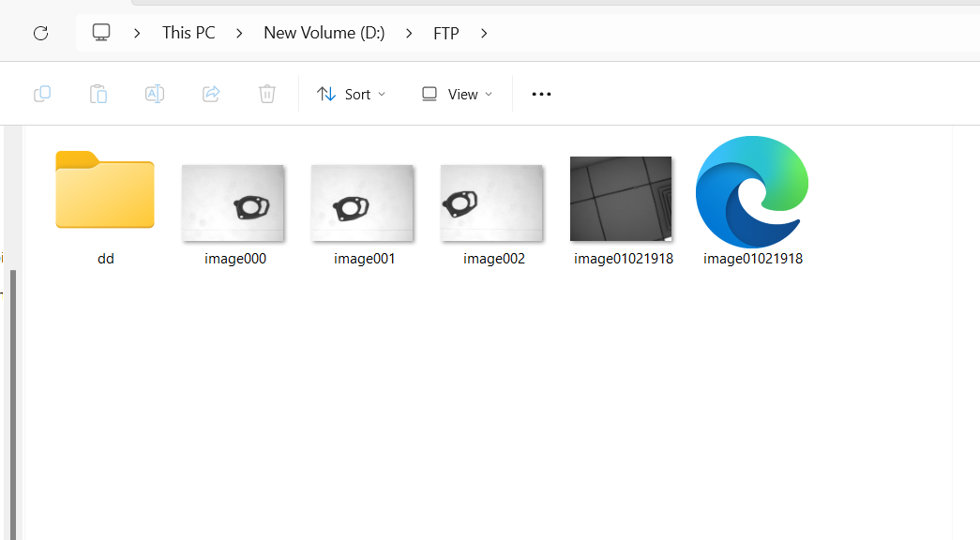This screenshot has width=980, height=540.
Task: Expand chevron after the computer icon
Action: click(x=137, y=33)
